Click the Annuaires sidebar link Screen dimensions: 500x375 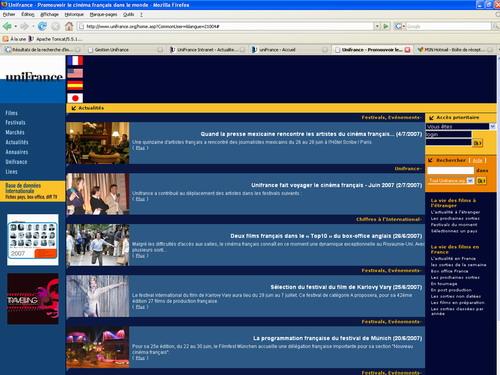click(x=17, y=152)
